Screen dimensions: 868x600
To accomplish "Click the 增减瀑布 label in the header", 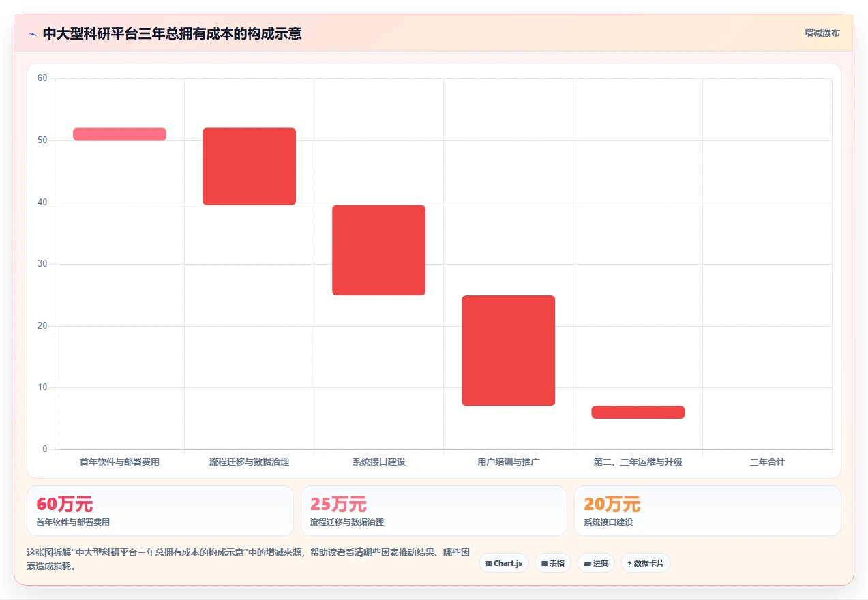I will click(x=822, y=33).
